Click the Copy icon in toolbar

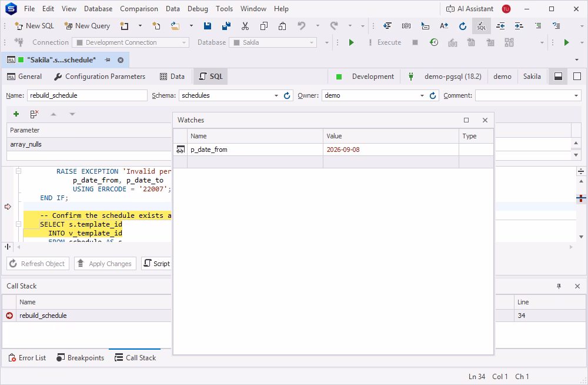click(x=264, y=26)
